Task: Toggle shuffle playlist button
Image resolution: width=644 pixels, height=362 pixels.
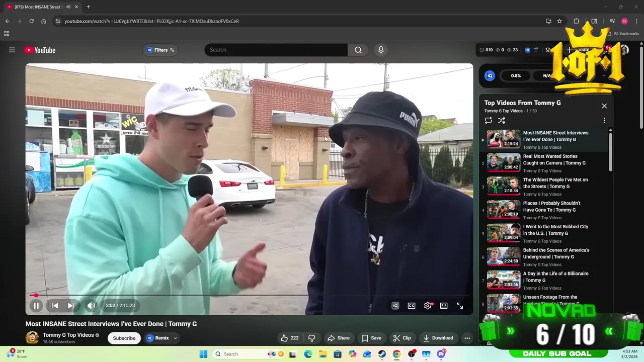Action: point(502,120)
